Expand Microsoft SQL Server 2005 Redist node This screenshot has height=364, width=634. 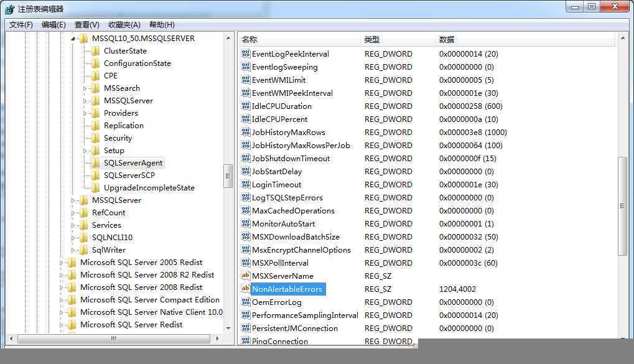point(61,263)
